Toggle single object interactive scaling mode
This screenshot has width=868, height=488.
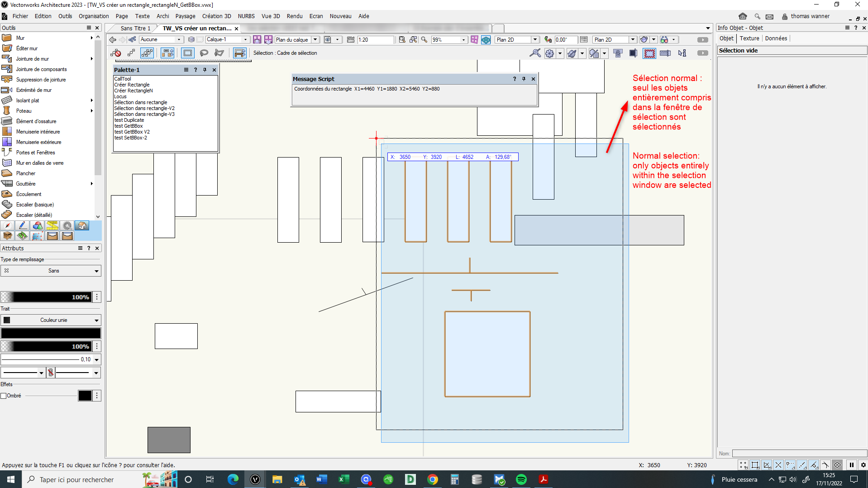(x=131, y=53)
